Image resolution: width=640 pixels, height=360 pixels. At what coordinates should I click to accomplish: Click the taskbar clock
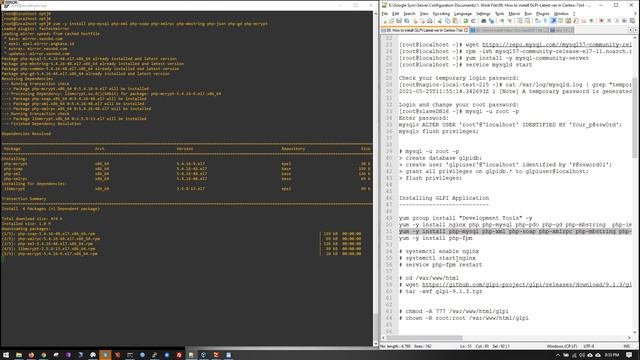612,355
